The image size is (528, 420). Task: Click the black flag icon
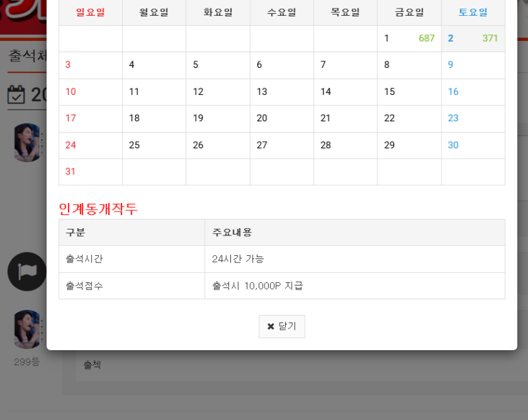click(x=27, y=272)
